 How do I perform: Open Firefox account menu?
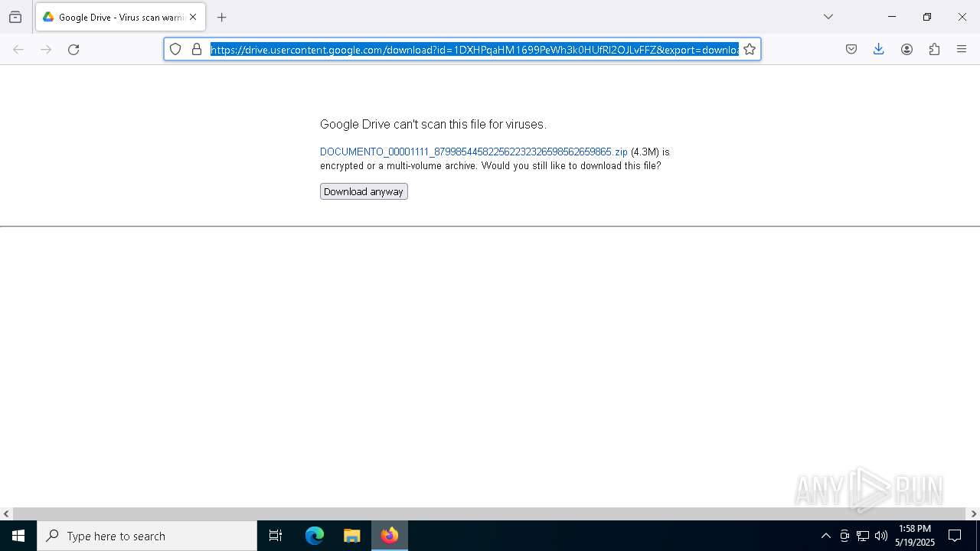coord(906,49)
